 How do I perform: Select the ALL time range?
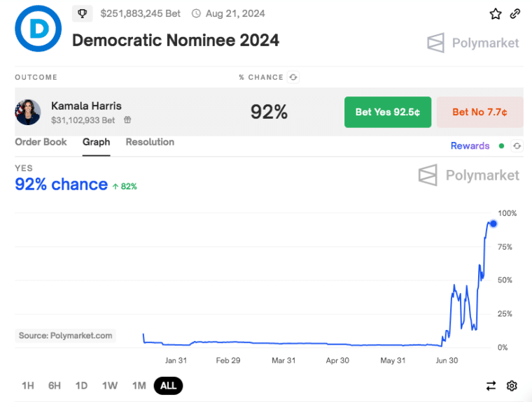tap(168, 386)
